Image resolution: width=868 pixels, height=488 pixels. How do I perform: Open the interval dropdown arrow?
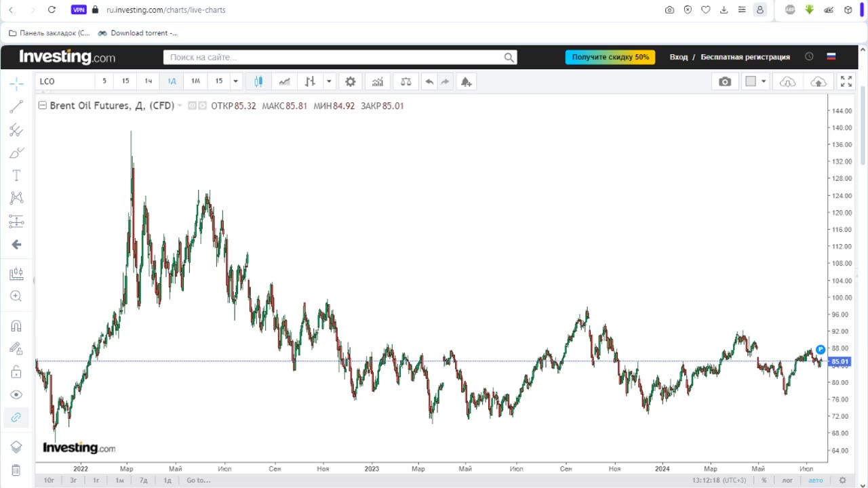[235, 81]
